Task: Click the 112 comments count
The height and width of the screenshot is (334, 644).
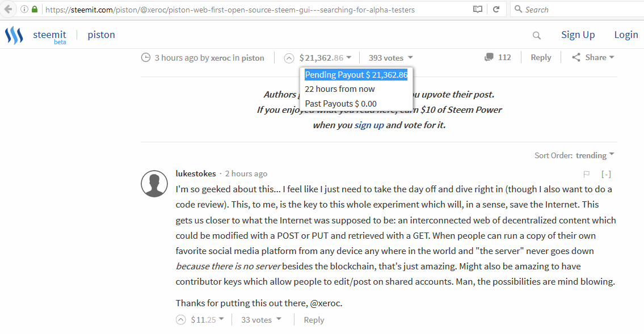Action: point(504,57)
